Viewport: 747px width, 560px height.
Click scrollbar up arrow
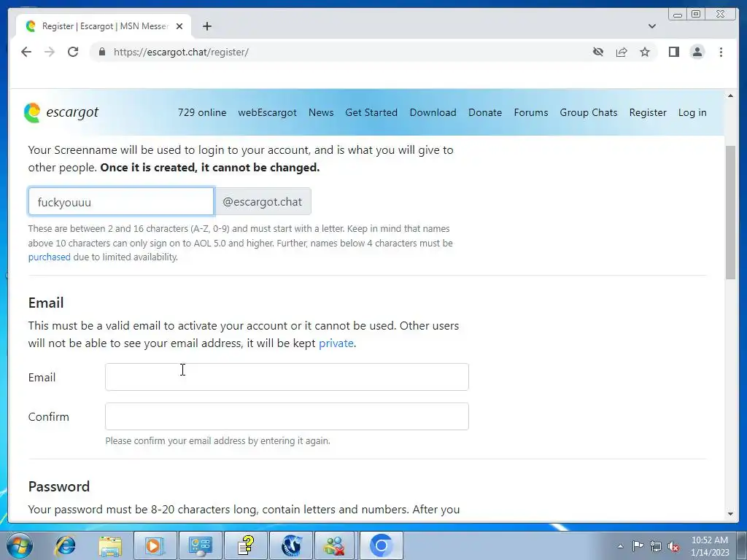(x=730, y=96)
